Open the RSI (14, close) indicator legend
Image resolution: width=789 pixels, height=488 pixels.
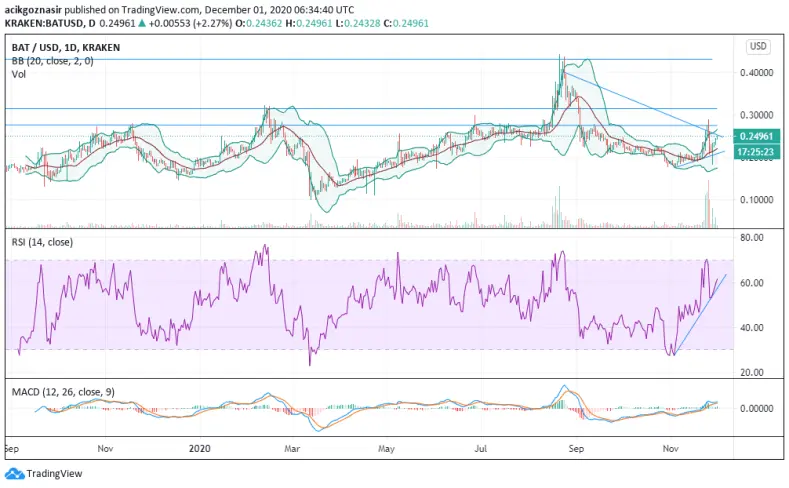(42, 242)
